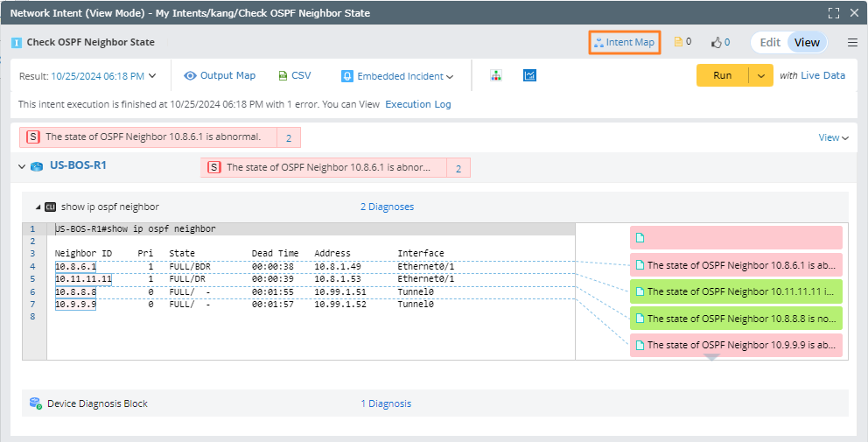Click the notes document icon
This screenshot has width=868, height=442.
click(677, 42)
